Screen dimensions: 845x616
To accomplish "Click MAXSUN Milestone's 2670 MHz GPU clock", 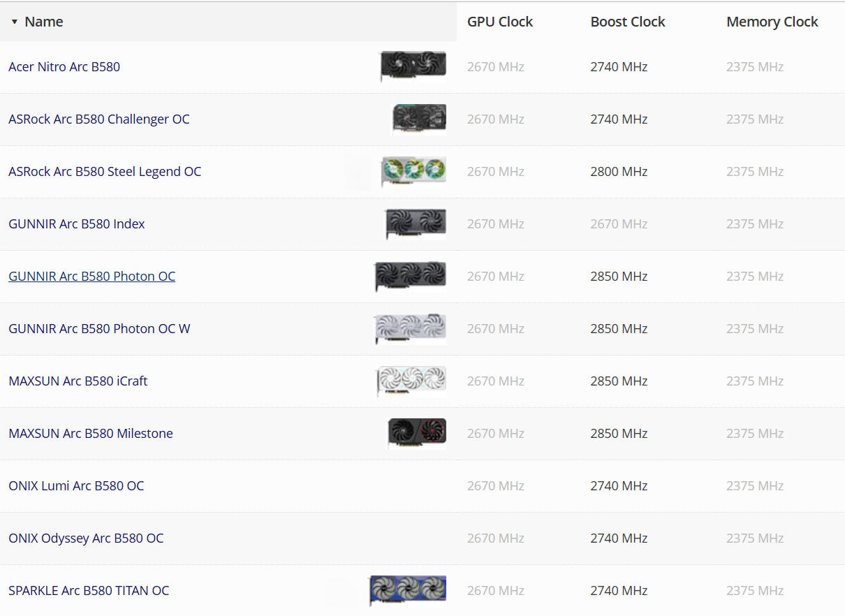I will click(496, 434).
